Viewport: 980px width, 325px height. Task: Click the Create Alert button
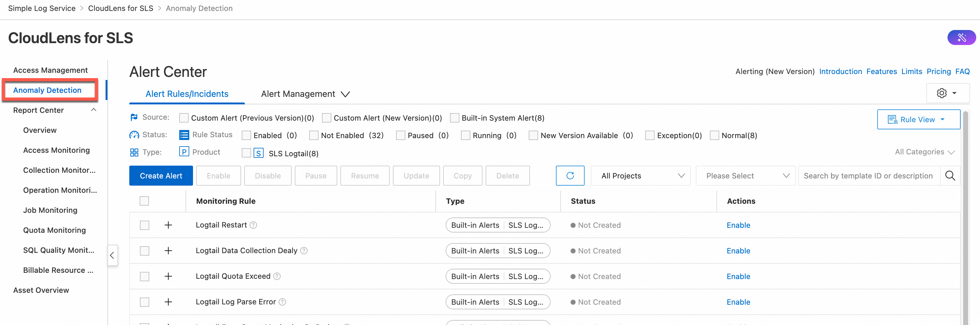click(161, 176)
